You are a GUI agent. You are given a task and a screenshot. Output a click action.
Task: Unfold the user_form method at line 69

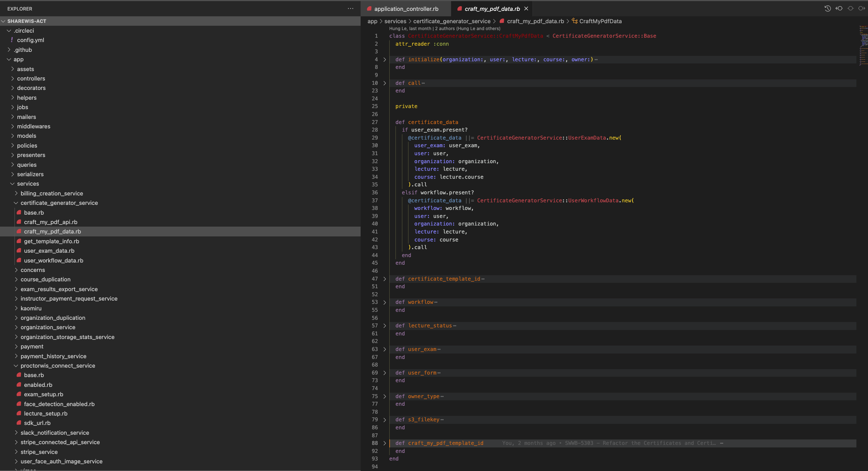tap(385, 373)
